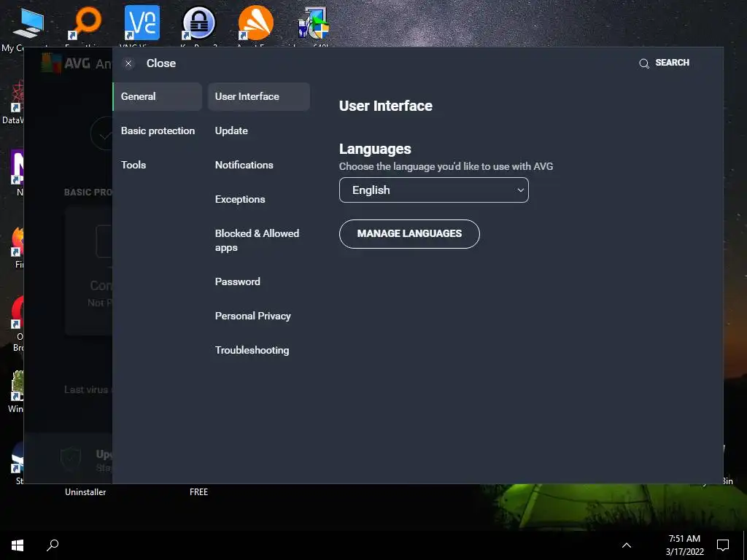
Task: Click the MANAGE LANGUAGES button
Action: [409, 234]
